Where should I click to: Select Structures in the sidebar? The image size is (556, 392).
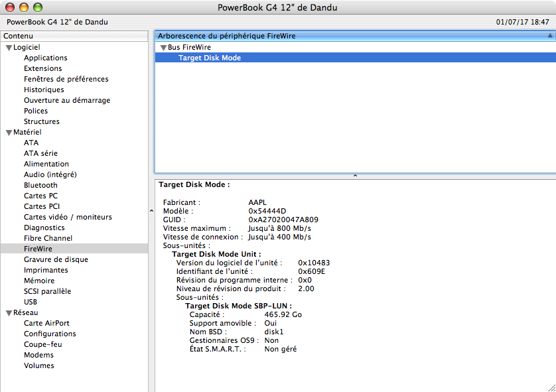click(x=42, y=121)
